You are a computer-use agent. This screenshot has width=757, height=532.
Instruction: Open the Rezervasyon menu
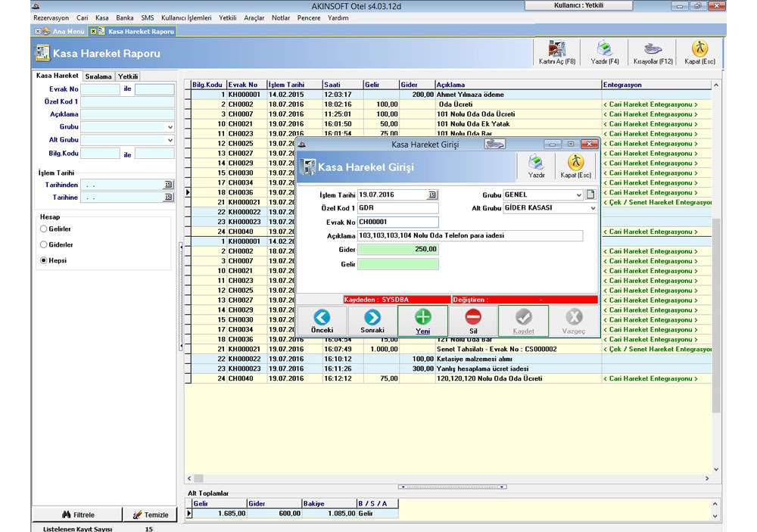click(51, 18)
